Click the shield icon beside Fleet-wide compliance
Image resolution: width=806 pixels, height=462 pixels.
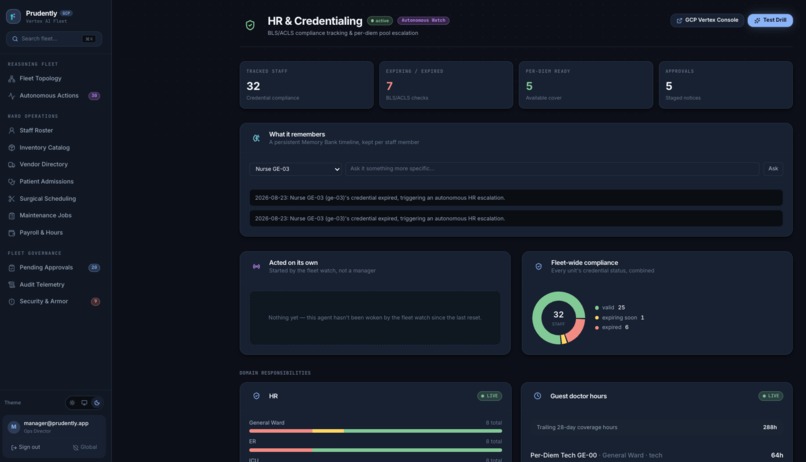pos(538,267)
